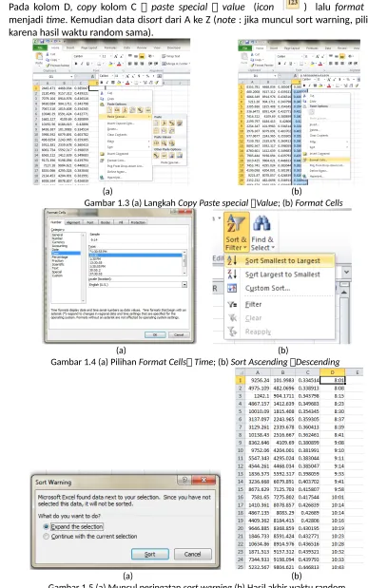
Task: Click the Clear filter icon
Action: point(232,318)
